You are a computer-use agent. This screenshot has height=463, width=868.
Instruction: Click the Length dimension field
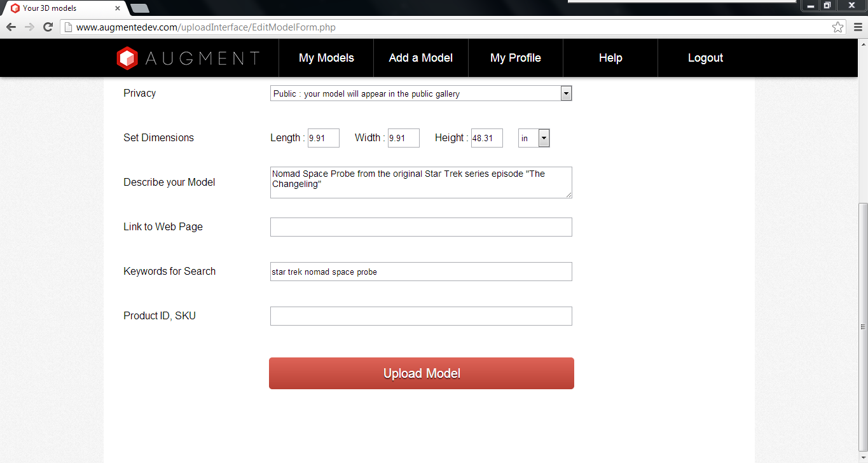coord(323,137)
